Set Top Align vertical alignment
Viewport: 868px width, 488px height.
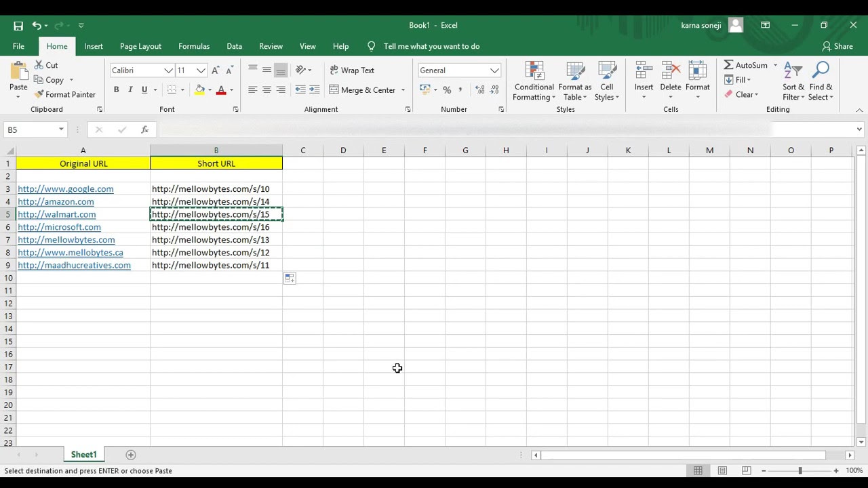(x=253, y=70)
